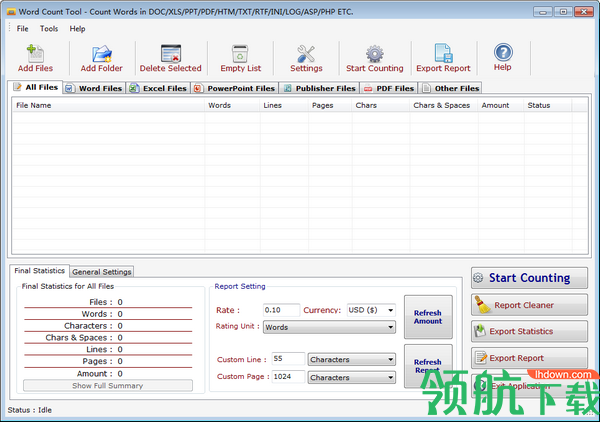Switch to the Word Files tab
The image size is (600, 422).
(x=94, y=88)
